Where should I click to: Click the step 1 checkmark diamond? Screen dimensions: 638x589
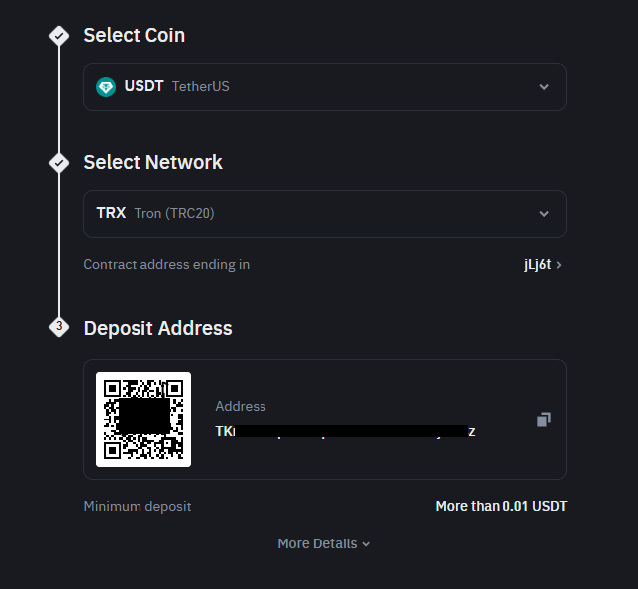tap(59, 36)
